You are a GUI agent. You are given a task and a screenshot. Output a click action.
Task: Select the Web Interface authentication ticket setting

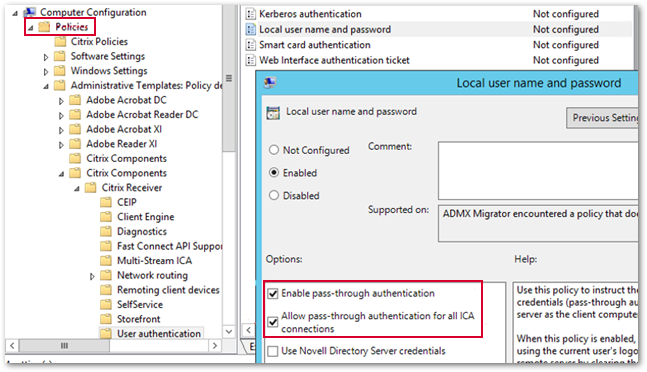click(x=334, y=60)
